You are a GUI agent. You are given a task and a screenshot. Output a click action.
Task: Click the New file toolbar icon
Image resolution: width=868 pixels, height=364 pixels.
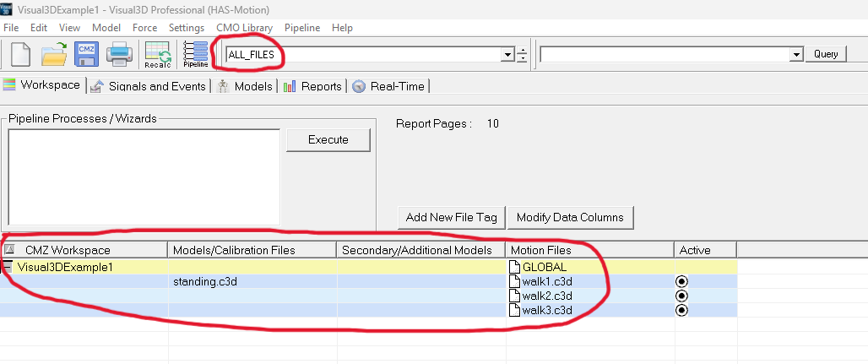(x=20, y=54)
